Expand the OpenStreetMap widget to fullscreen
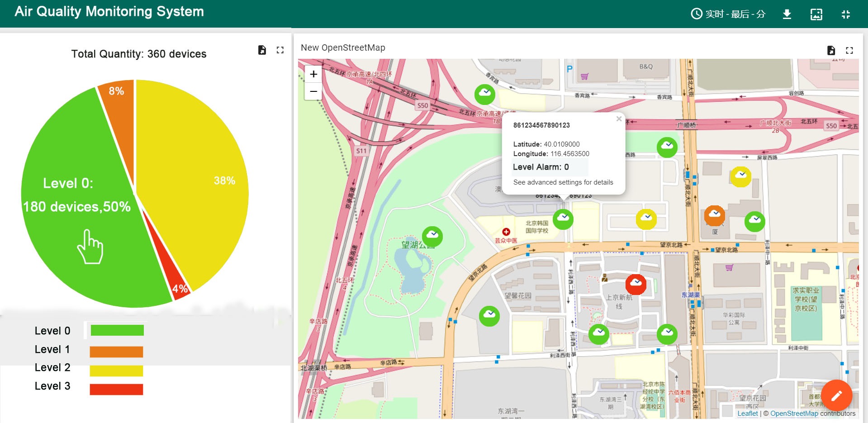 click(849, 50)
